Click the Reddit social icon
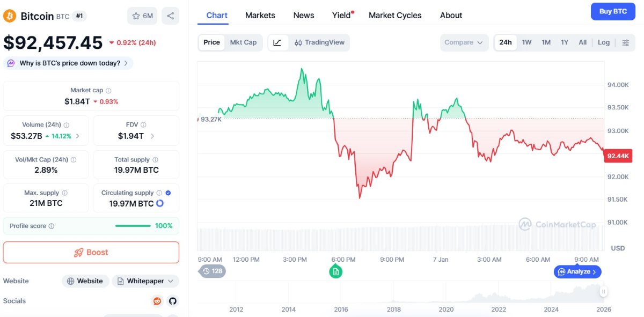644x317 pixels. [157, 301]
